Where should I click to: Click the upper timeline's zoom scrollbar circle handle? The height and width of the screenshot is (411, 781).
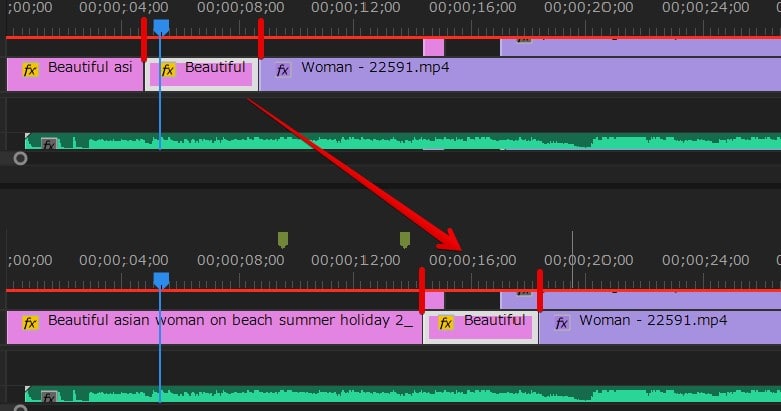20,158
